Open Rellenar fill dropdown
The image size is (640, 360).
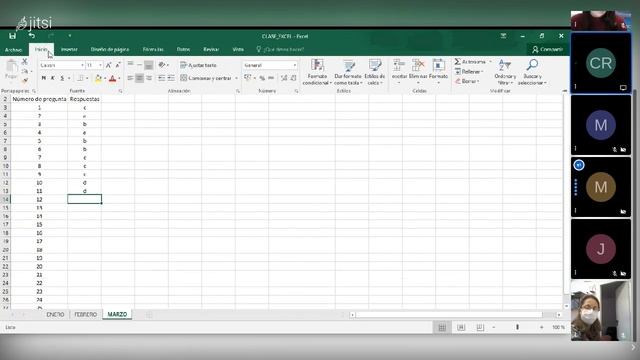point(469,72)
